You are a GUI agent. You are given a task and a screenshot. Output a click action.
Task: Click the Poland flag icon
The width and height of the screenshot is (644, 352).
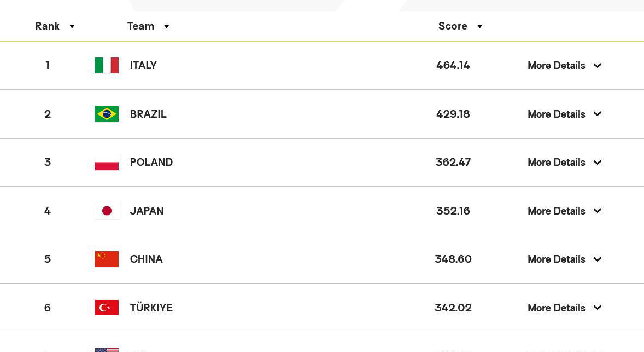(107, 163)
